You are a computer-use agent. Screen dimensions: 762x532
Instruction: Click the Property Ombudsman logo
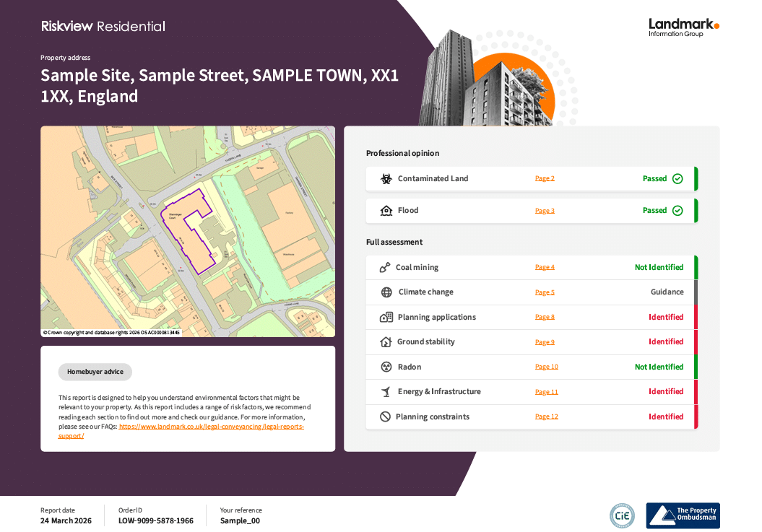coord(683,515)
